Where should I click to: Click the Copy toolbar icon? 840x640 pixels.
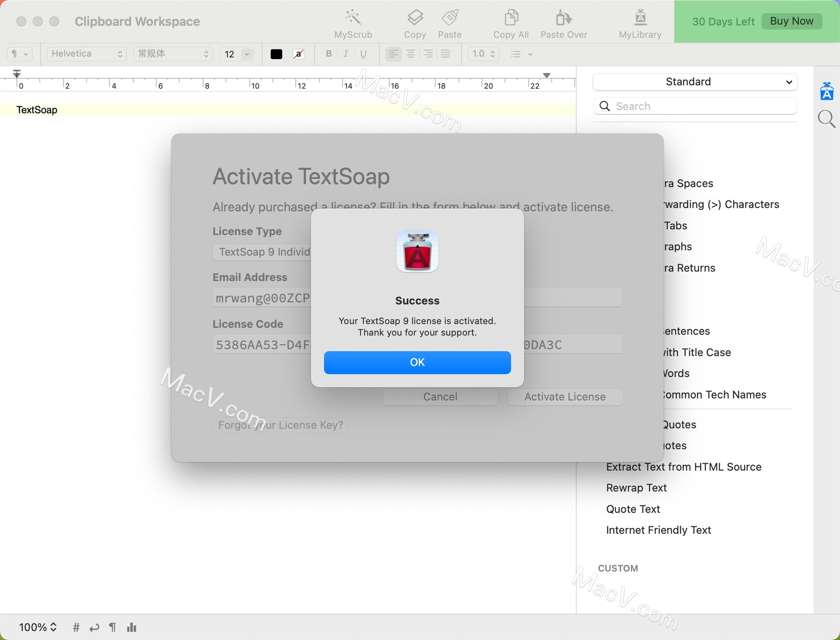[415, 17]
